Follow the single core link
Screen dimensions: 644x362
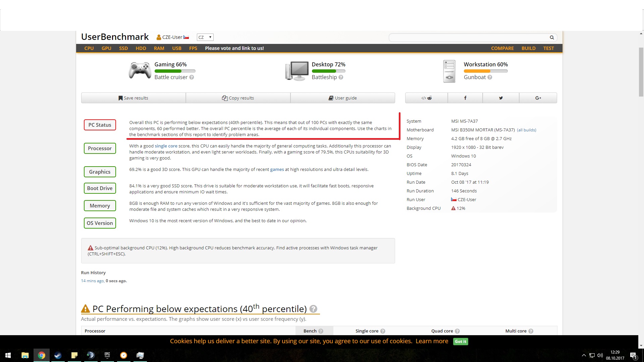point(166,146)
